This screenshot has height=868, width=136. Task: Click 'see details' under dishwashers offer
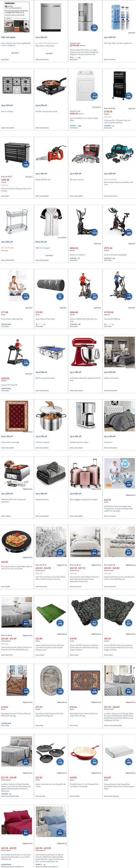tap(49, 53)
